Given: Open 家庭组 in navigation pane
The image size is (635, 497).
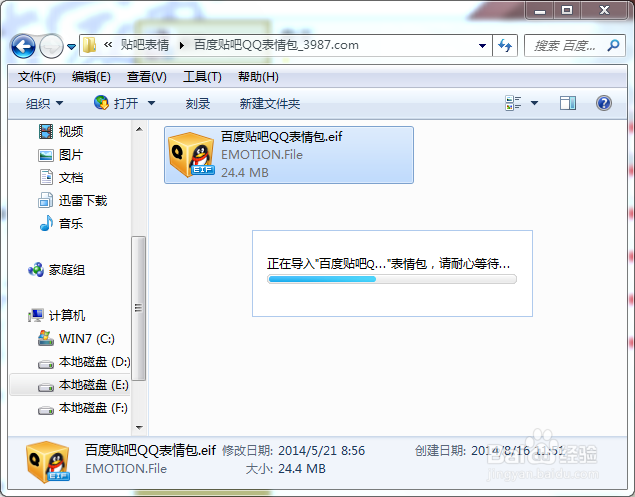Looking at the screenshot, I should pos(67,270).
